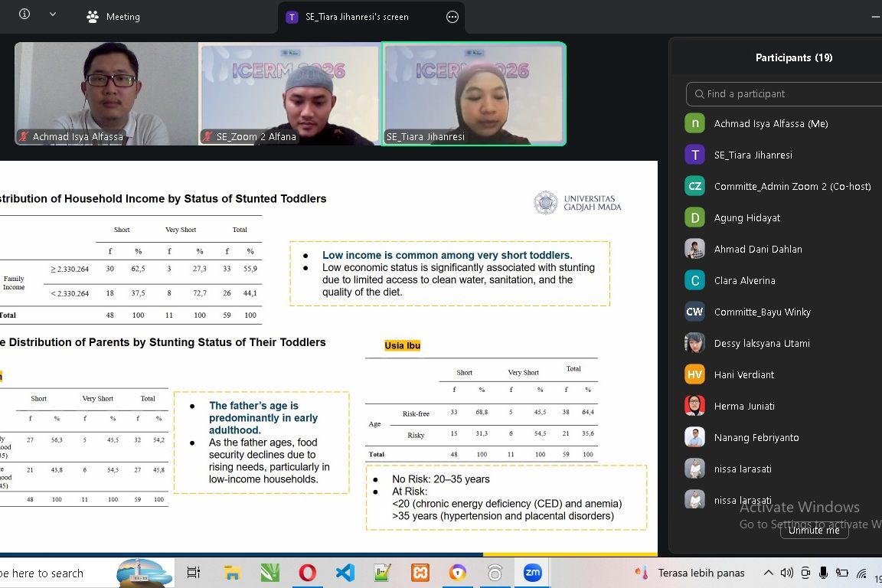Screen dimensions: 882x588
Task: Open the network Wi-Fi tray icon
Action: (x=861, y=573)
